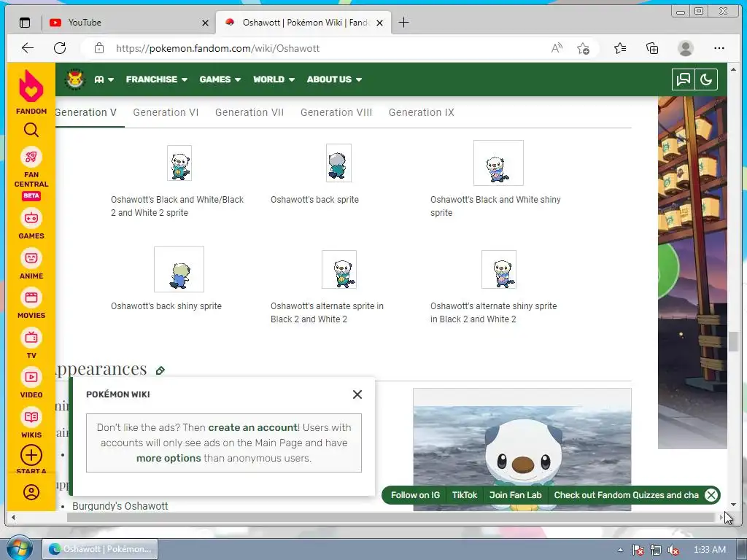Open the Windows Start button
The width and height of the screenshot is (747, 560).
(19, 548)
